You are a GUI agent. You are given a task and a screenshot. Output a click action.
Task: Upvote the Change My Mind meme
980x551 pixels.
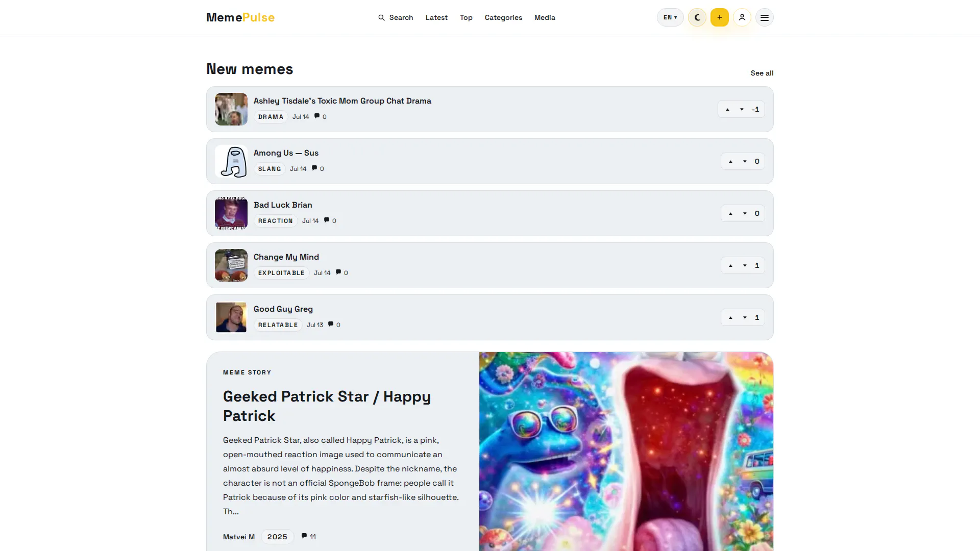point(730,265)
